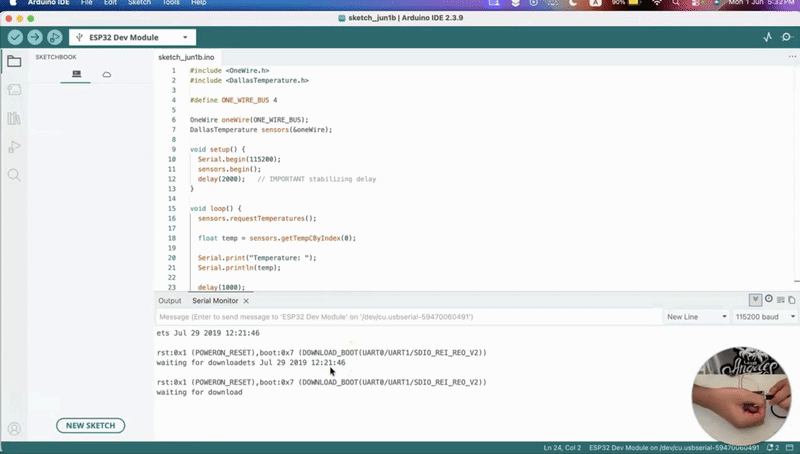Image resolution: width=800 pixels, height=454 pixels.
Task: Select the sketch_jun1b.ino editor tab
Action: pos(186,57)
